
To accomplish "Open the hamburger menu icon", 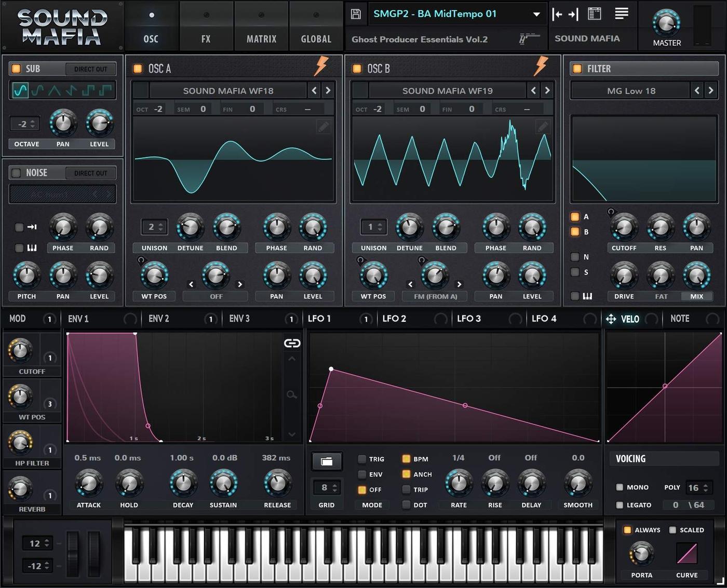I will (622, 13).
